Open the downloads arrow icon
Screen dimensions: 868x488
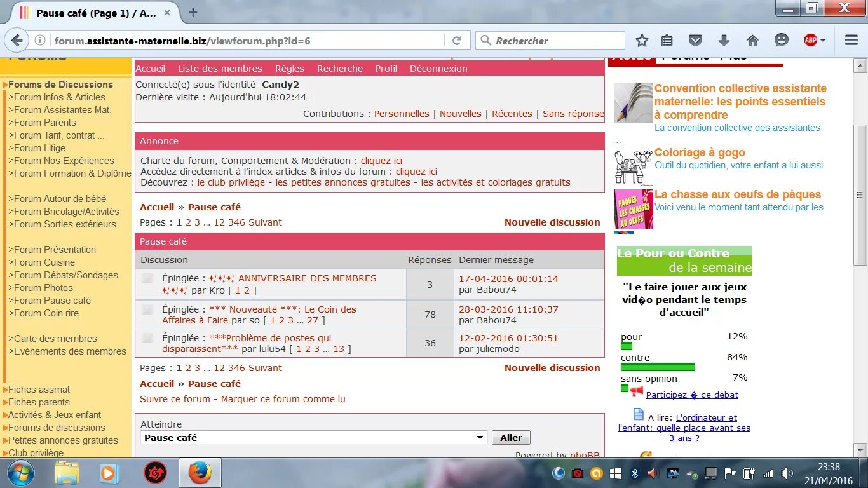(724, 41)
